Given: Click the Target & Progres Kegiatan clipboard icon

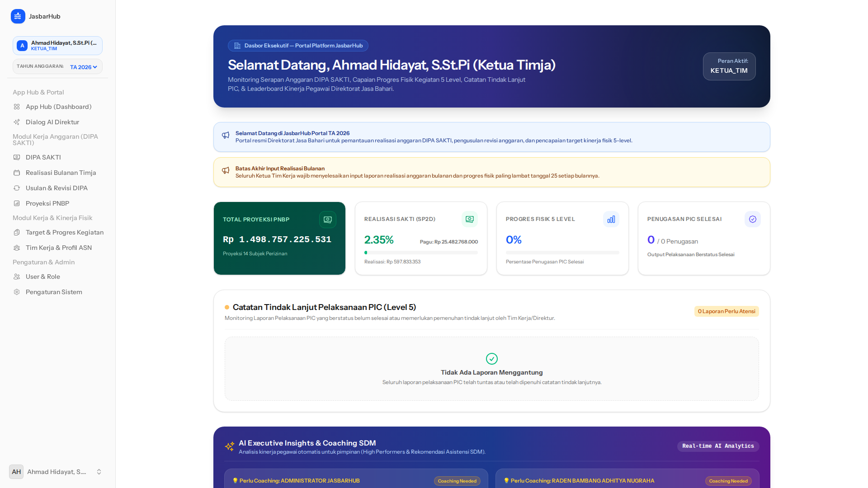Looking at the screenshot, I should click(17, 232).
